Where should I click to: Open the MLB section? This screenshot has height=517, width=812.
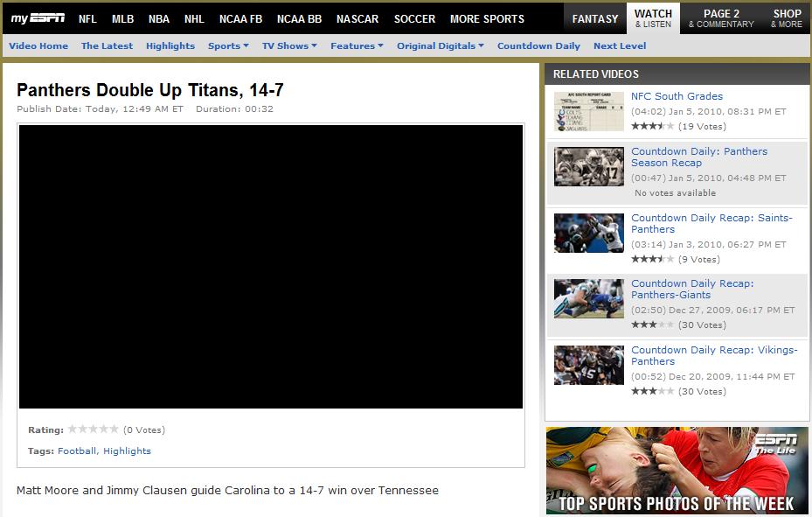pyautogui.click(x=122, y=19)
